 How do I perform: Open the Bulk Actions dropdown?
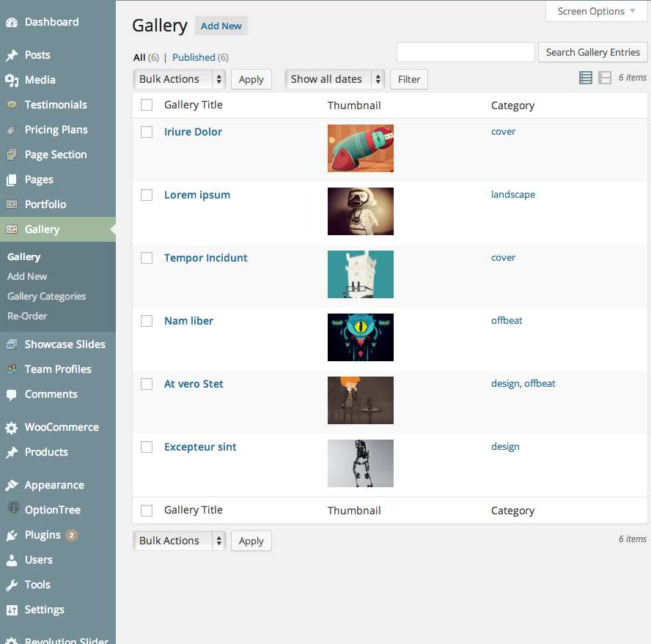[x=179, y=78]
